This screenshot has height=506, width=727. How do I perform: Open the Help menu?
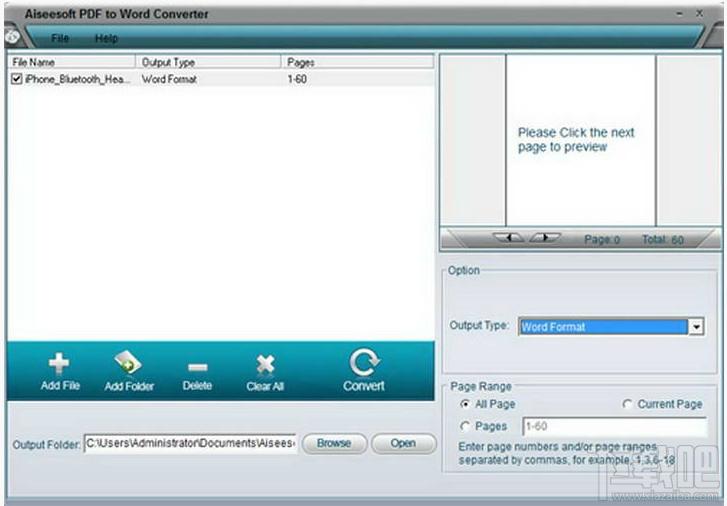click(x=106, y=38)
